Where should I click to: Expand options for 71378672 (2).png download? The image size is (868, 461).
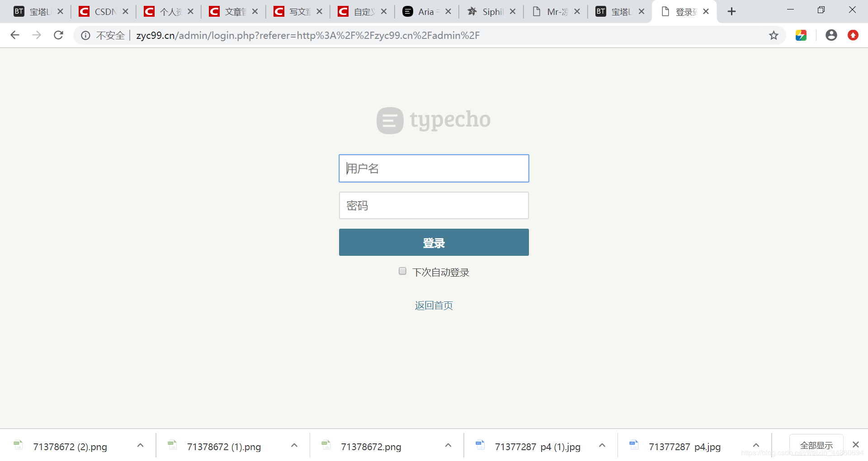coord(140,446)
